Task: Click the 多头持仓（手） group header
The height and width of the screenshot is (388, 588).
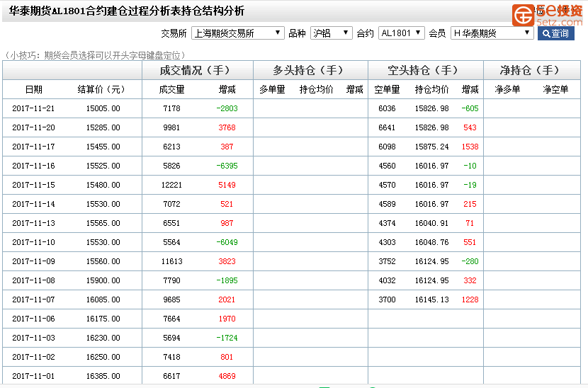Action: [x=308, y=70]
